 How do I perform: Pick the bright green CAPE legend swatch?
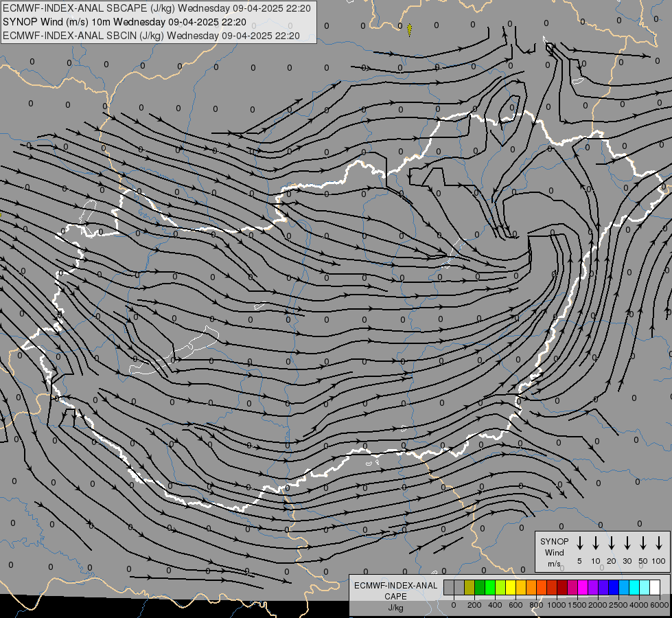490,587
